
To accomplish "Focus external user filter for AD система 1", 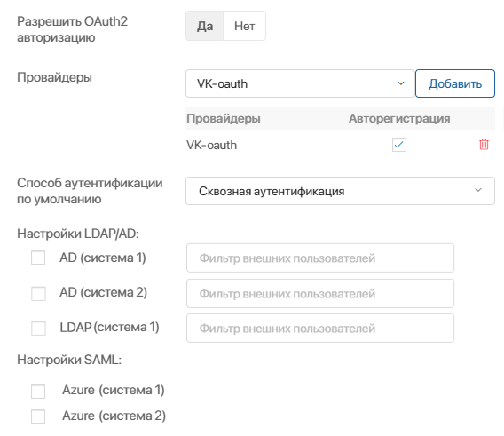I will [x=320, y=258].
